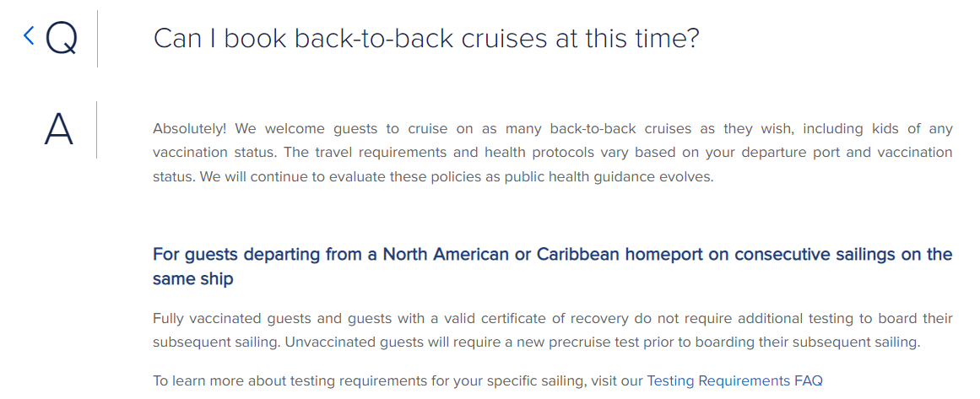
Task: Click the large Q question icon
Action: coord(62,38)
